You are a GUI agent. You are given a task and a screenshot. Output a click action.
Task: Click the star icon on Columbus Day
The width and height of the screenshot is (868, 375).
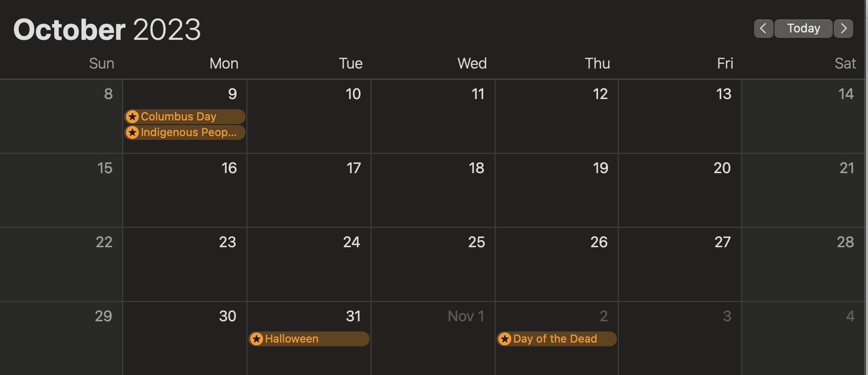pyautogui.click(x=132, y=117)
